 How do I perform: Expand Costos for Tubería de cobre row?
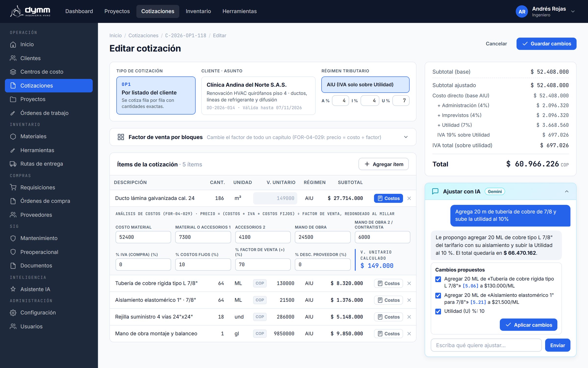pos(388,283)
